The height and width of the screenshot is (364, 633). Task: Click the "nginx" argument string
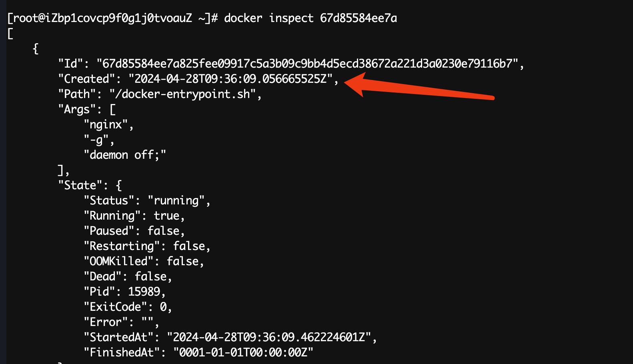pos(106,124)
